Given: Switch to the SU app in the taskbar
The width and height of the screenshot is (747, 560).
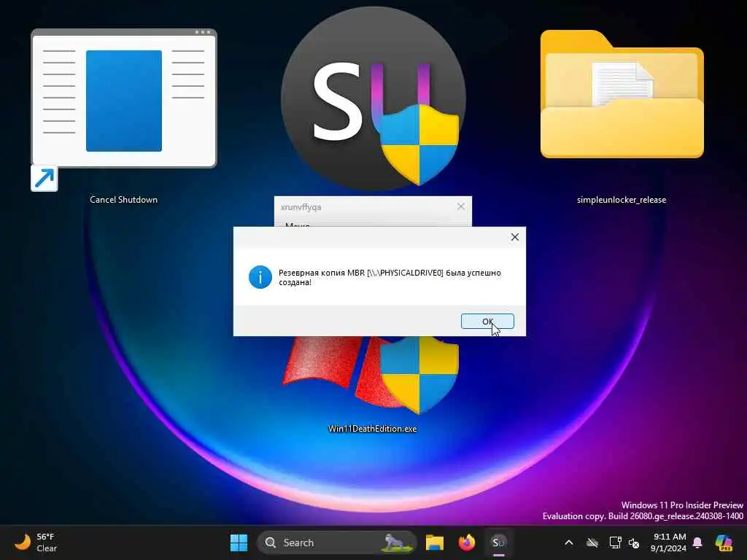Looking at the screenshot, I should (499, 542).
